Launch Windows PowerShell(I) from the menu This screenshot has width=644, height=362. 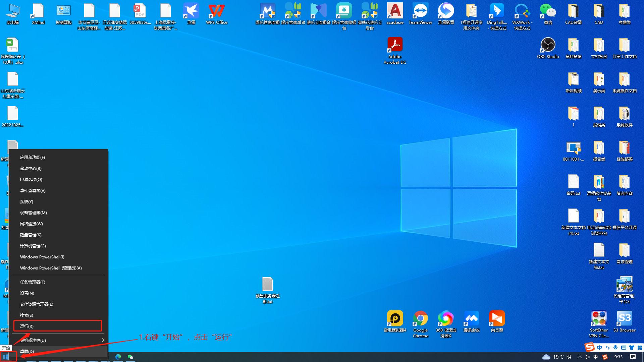(x=58, y=257)
